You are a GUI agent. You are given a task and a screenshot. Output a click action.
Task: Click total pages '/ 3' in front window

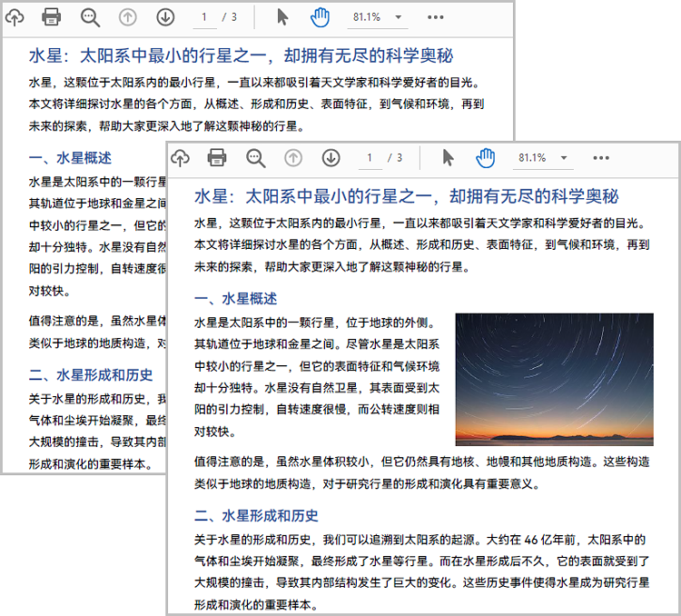tap(395, 158)
